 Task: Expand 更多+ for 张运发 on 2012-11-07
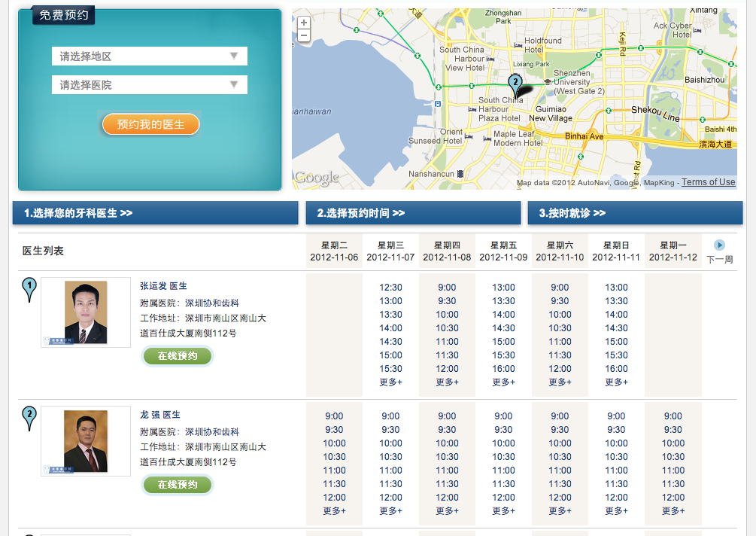click(390, 382)
